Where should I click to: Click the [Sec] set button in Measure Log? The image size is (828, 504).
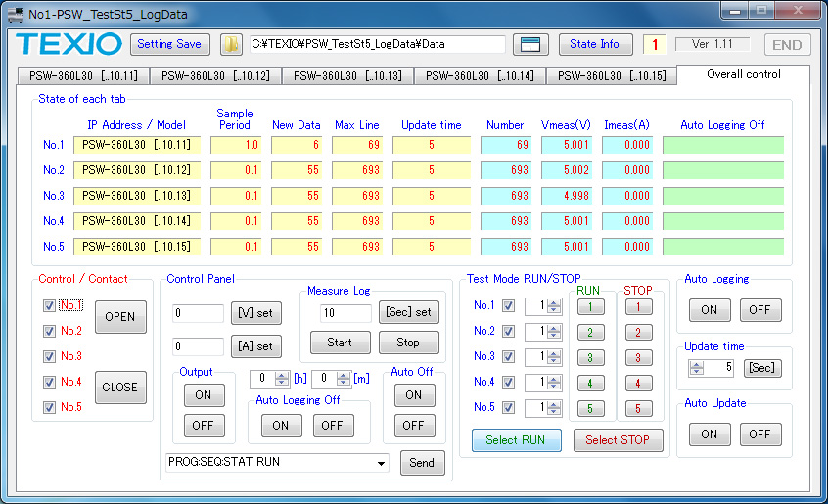[x=409, y=312]
